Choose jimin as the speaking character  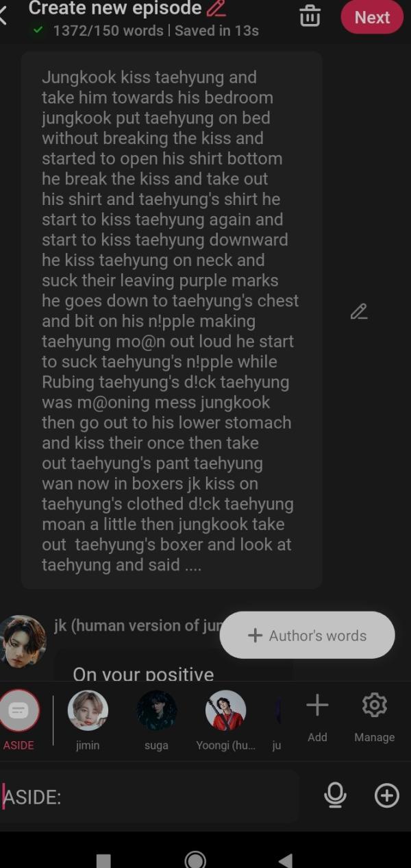(88, 719)
